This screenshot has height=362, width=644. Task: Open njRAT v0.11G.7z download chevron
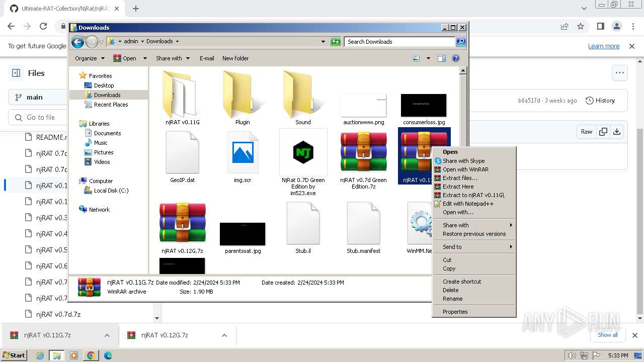pyautogui.click(x=107, y=335)
